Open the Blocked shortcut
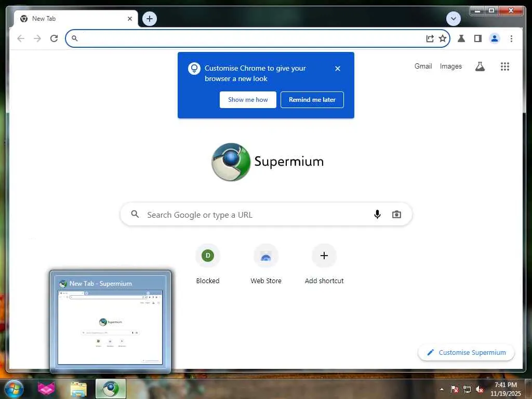Screen dimensions: 532x399 (208, 264)
